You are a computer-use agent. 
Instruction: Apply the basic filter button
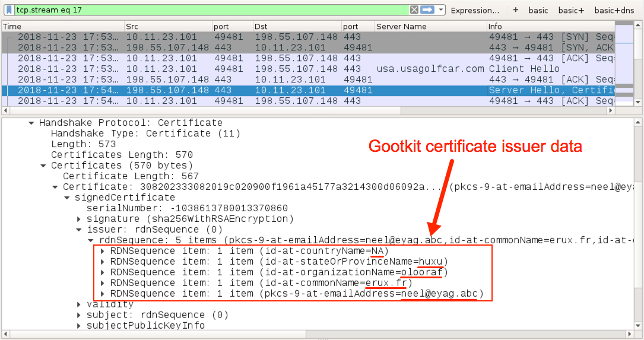tap(538, 10)
